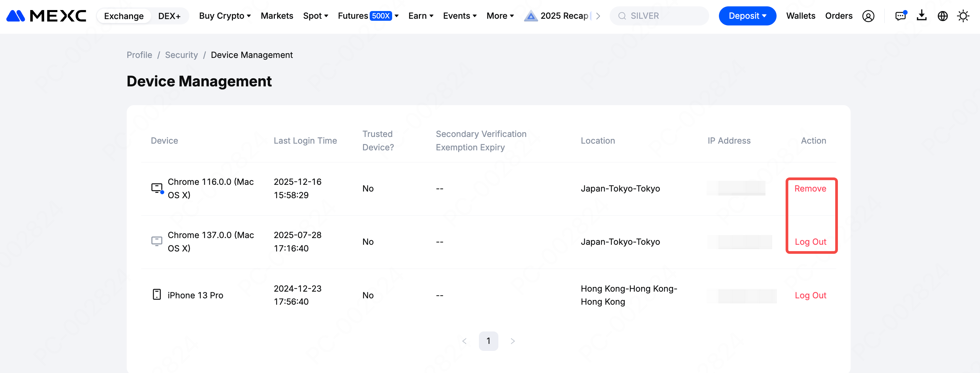The width and height of the screenshot is (980, 373).
Task: Open the Profile breadcrumb link
Action: (139, 55)
